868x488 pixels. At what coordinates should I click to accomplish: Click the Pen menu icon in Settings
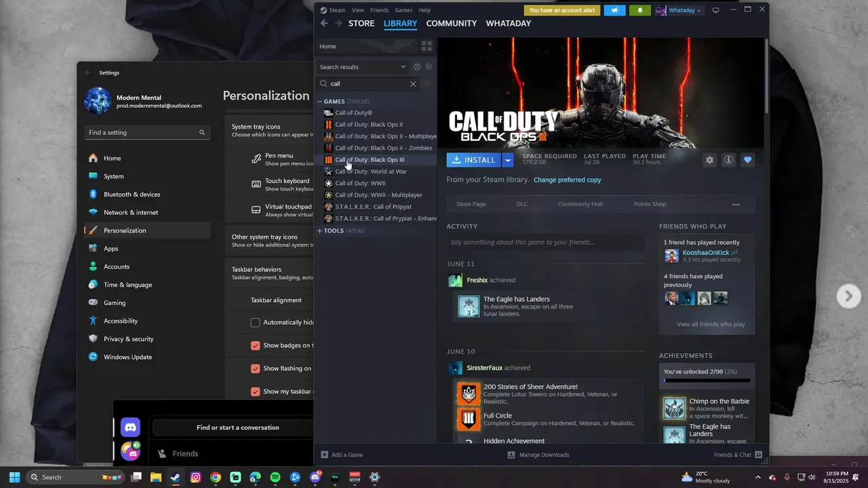point(256,159)
